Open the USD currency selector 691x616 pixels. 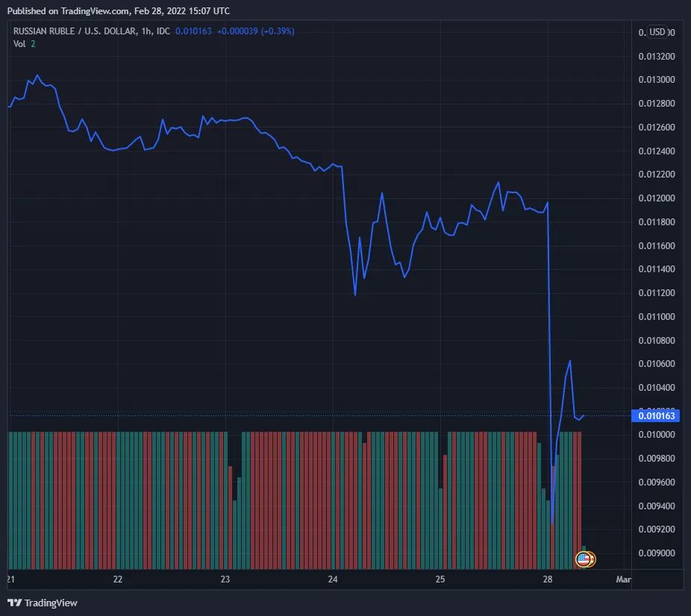[657, 32]
